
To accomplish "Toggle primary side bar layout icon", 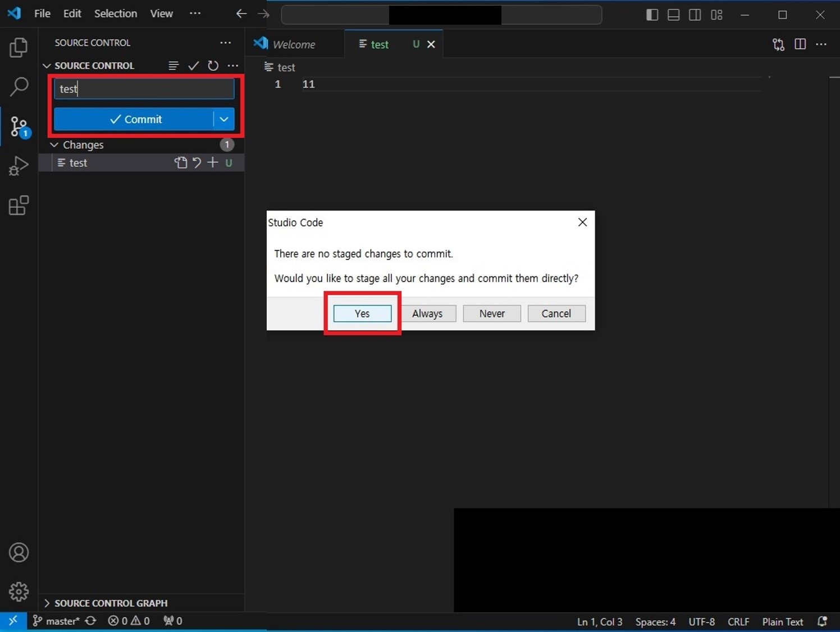I will [652, 15].
